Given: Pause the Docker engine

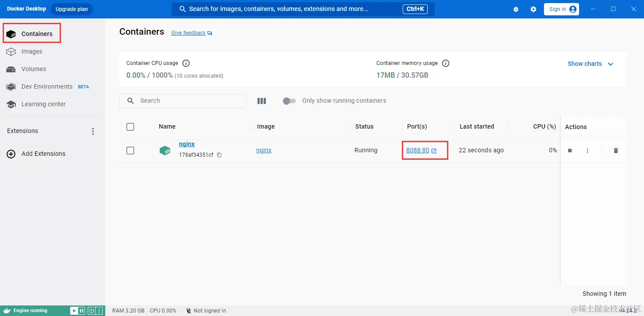Looking at the screenshot, I should (82, 311).
